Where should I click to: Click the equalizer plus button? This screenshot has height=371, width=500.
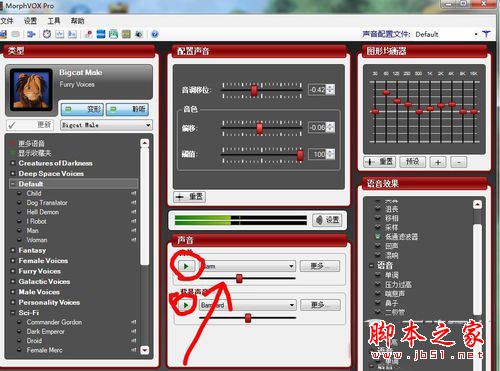point(438,162)
